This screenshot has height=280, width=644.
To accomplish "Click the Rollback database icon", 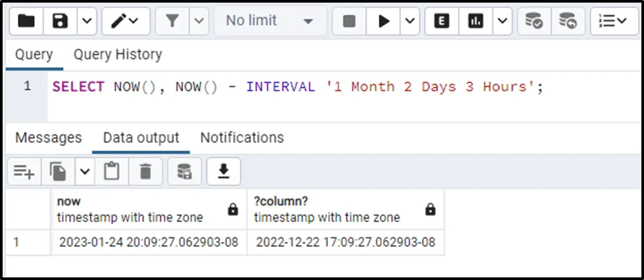I will [x=568, y=21].
